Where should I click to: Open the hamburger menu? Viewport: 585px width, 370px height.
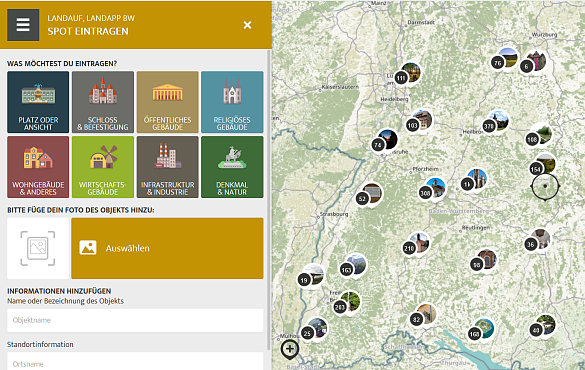pyautogui.click(x=23, y=25)
